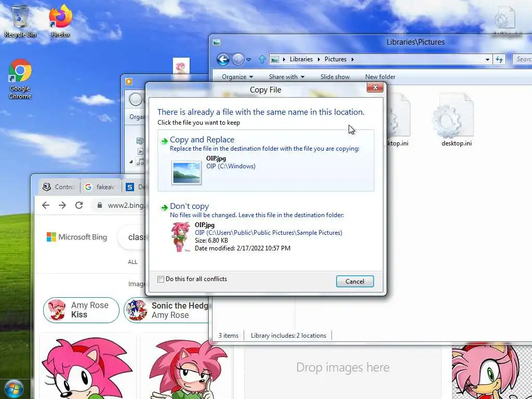Click Chrome's forward arrow
The image size is (532, 399).
pos(62,205)
